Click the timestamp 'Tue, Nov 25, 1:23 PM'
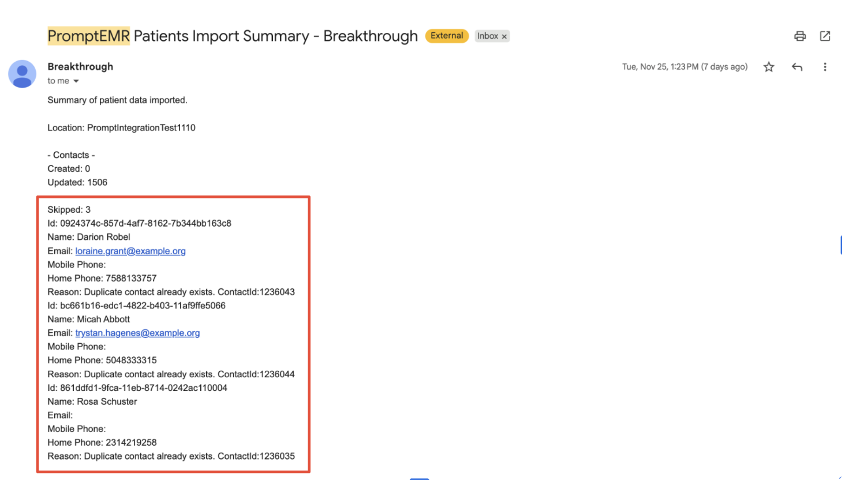Screen dimensions: 860x504 click(x=660, y=67)
